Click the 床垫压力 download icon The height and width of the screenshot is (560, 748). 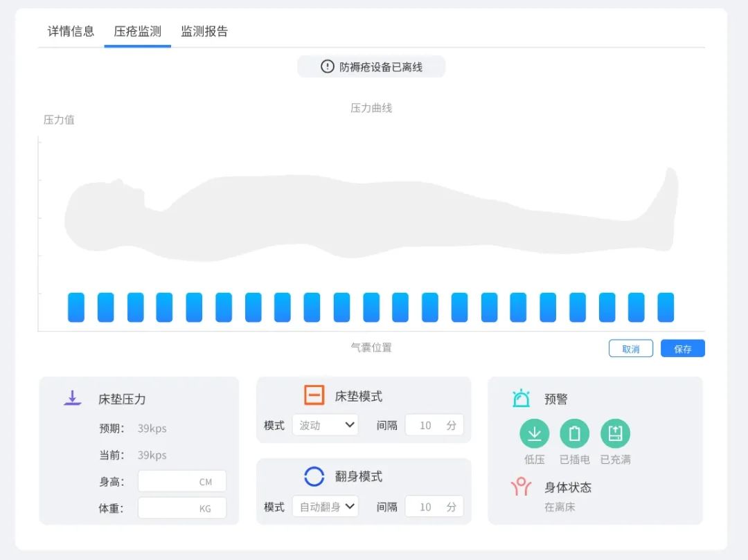point(72,395)
